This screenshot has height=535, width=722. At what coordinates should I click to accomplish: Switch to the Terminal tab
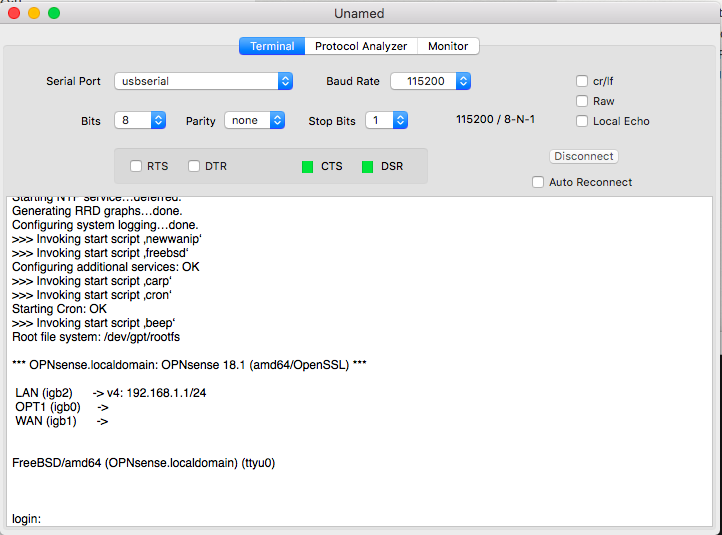click(x=272, y=46)
